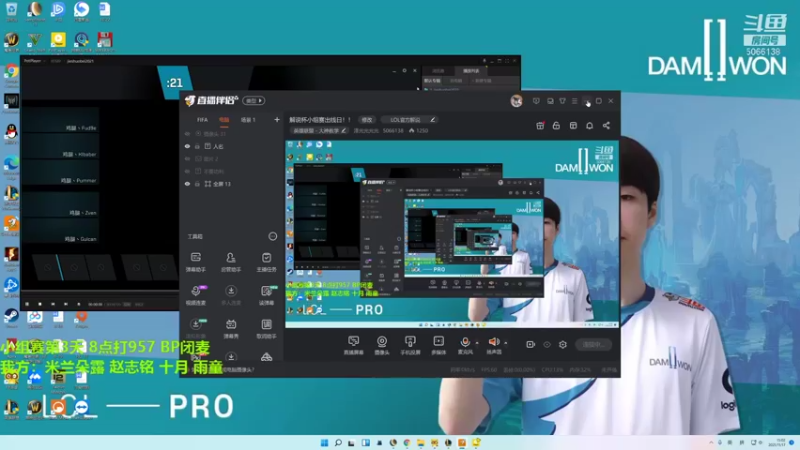Start recording with the video record icon

(531, 344)
